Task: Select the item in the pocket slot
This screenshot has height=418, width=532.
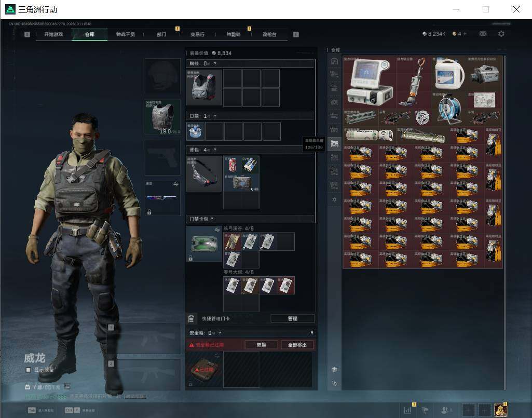Action: click(195, 132)
